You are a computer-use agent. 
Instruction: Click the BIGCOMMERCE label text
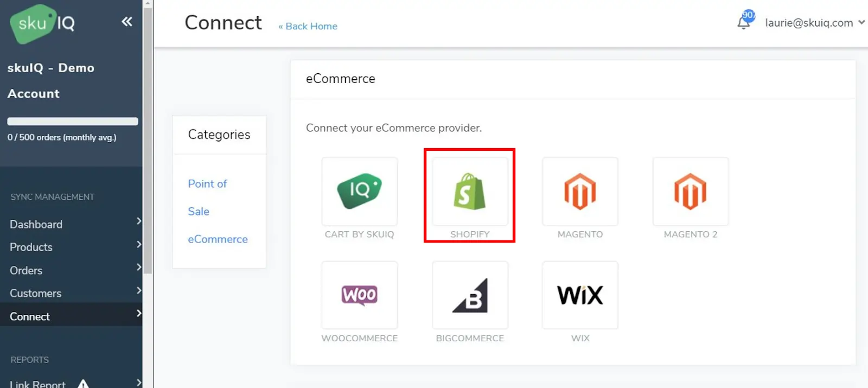[x=470, y=338]
